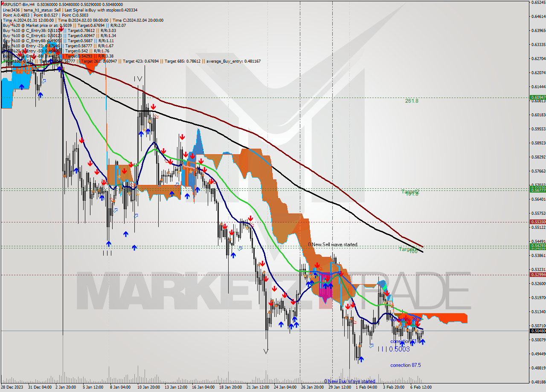Click the '6 Feb 12:00' time axis label
Screen dimensions: 546x392
pyautogui.click(x=422, y=387)
